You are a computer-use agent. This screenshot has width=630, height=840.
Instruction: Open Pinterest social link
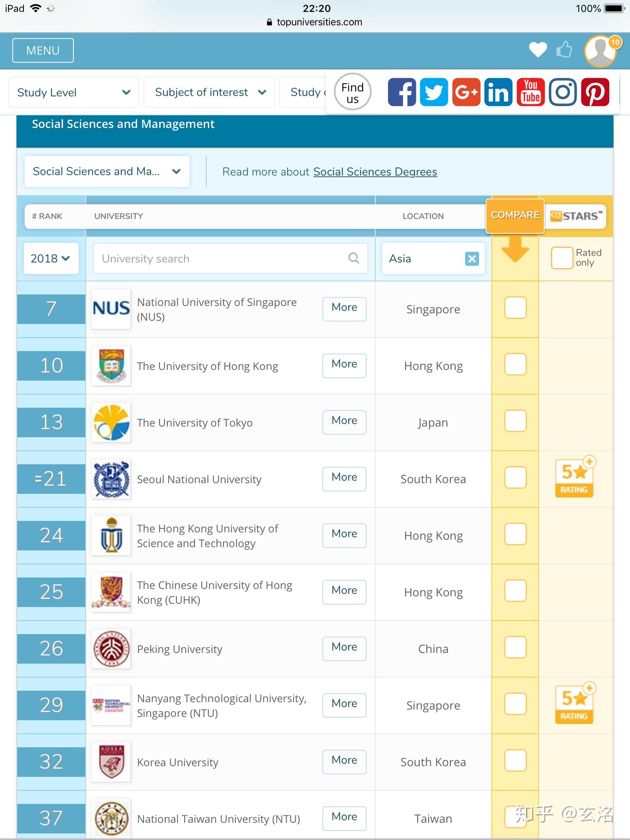click(595, 92)
